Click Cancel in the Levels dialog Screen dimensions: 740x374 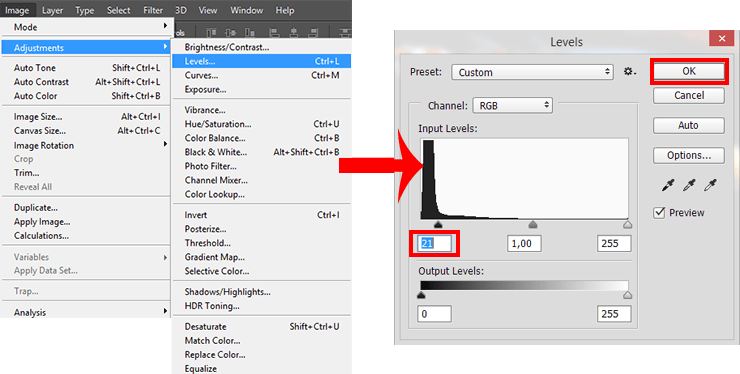click(689, 95)
